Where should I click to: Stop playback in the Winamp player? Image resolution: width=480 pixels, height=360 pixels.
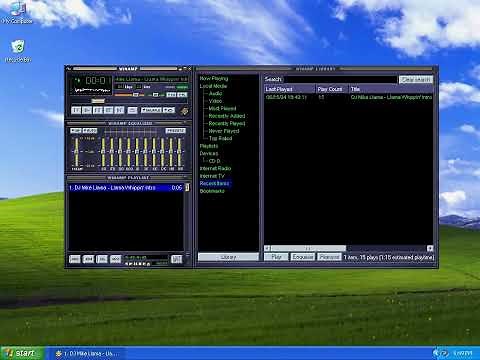[x=108, y=110]
